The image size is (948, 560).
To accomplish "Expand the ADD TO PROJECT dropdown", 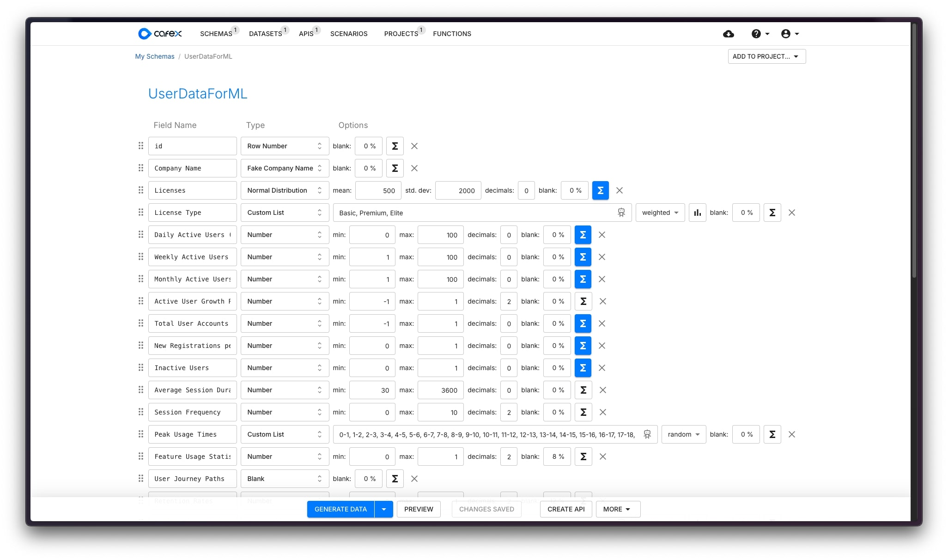I will click(766, 56).
